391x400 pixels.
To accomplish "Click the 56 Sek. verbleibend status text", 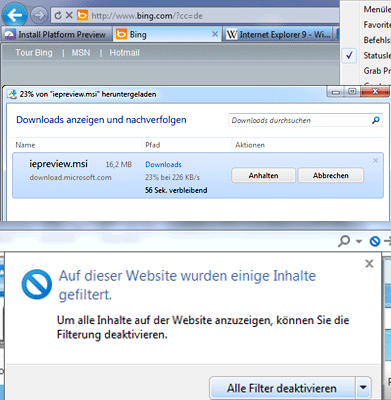I will pos(176,190).
